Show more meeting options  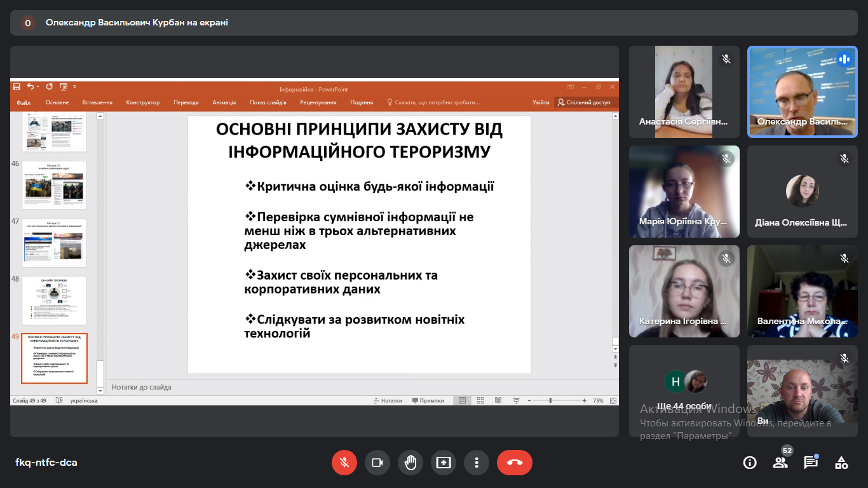pyautogui.click(x=477, y=463)
